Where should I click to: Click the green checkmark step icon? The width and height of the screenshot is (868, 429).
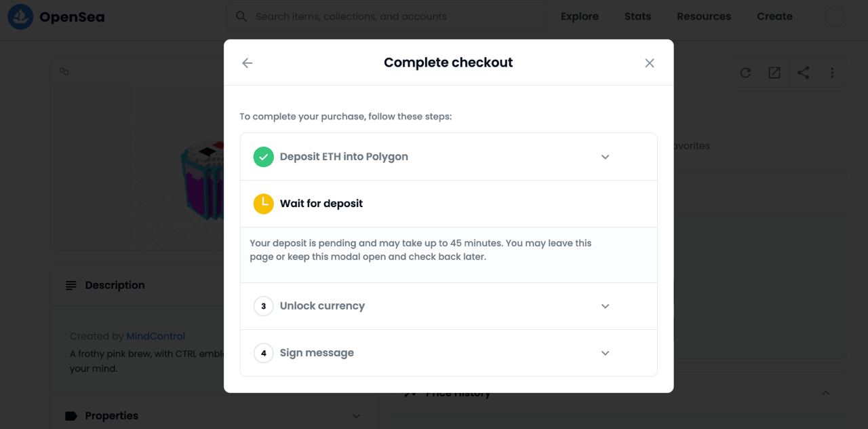pyautogui.click(x=263, y=157)
